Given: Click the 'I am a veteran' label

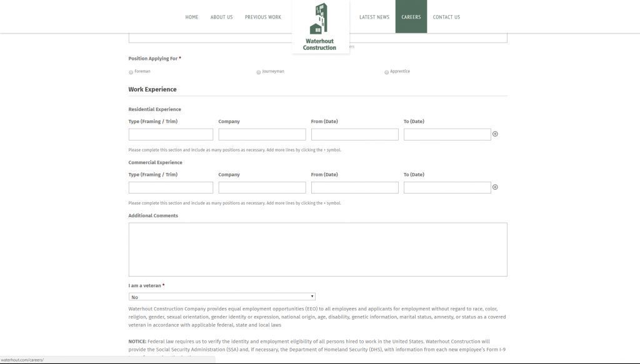Looking at the screenshot, I should point(146,286).
